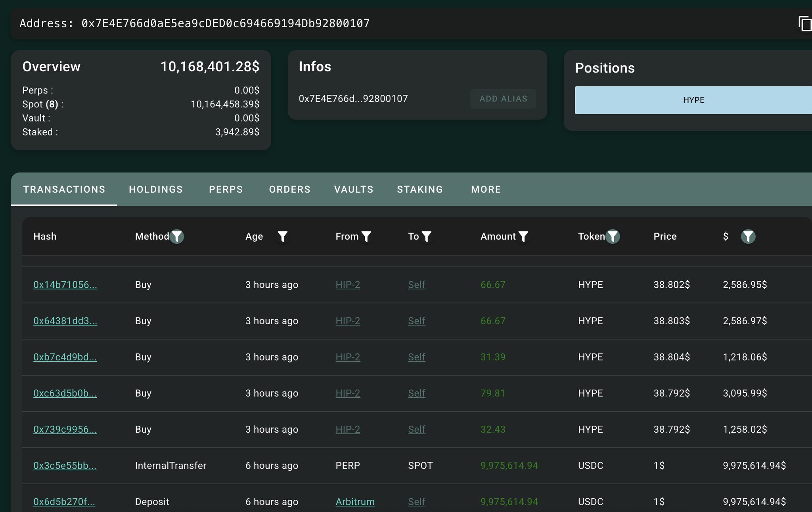Screen dimensions: 812x512
Task: Open the Age column filter
Action: [282, 237]
